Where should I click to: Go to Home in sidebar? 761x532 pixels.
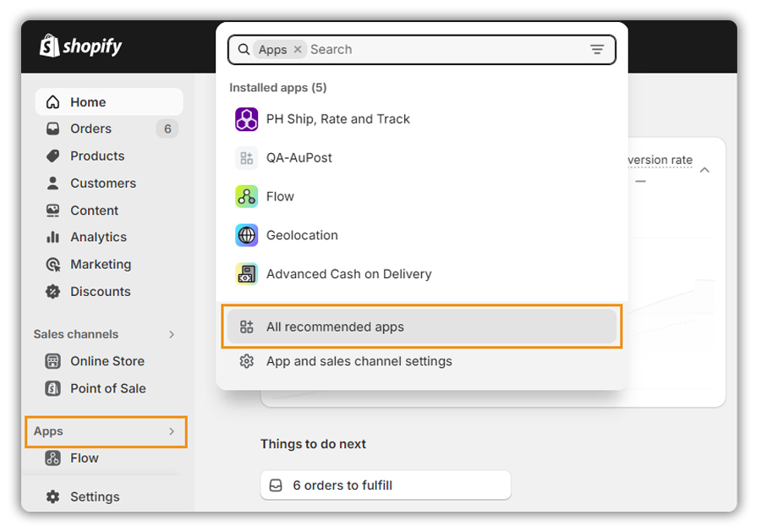(109, 102)
